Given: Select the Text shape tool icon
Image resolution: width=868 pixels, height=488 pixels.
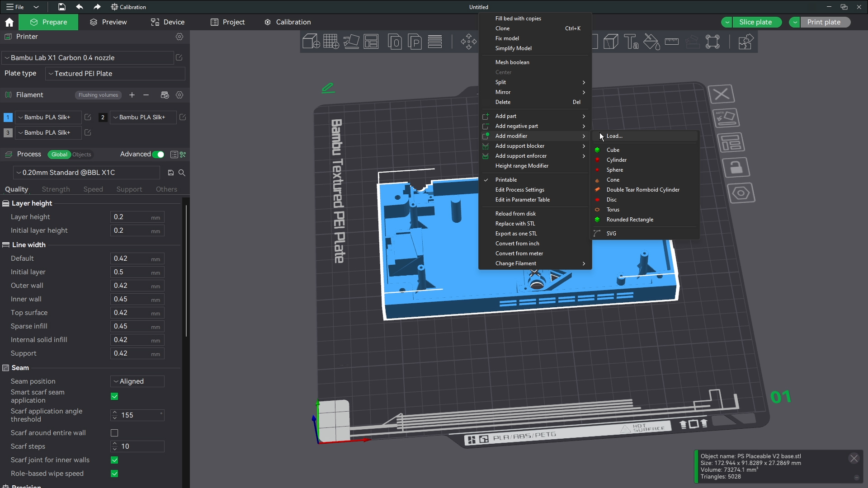Looking at the screenshot, I should [631, 42].
